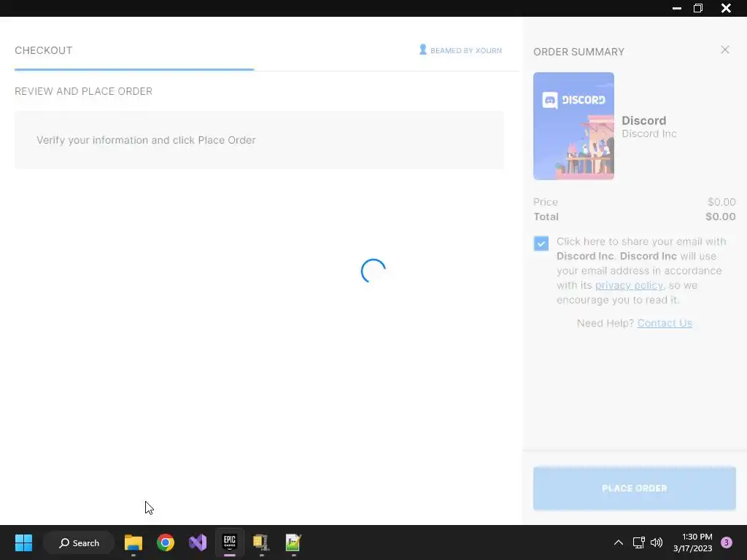
Task: Open the clock and date flyout
Action: pyautogui.click(x=693, y=542)
